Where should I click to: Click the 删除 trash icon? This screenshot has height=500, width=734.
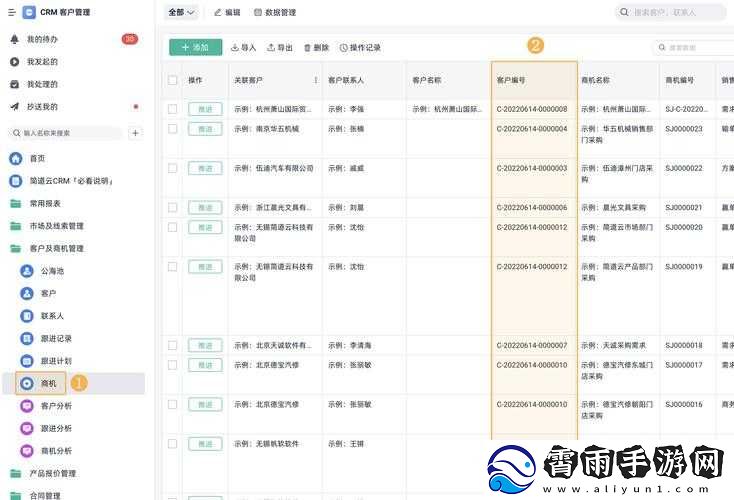308,48
